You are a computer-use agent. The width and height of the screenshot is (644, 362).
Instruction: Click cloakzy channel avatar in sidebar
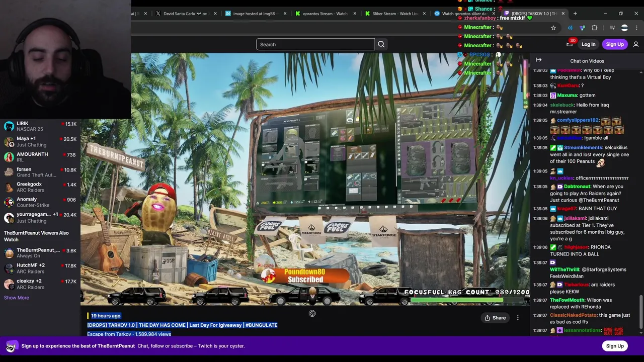click(9, 284)
